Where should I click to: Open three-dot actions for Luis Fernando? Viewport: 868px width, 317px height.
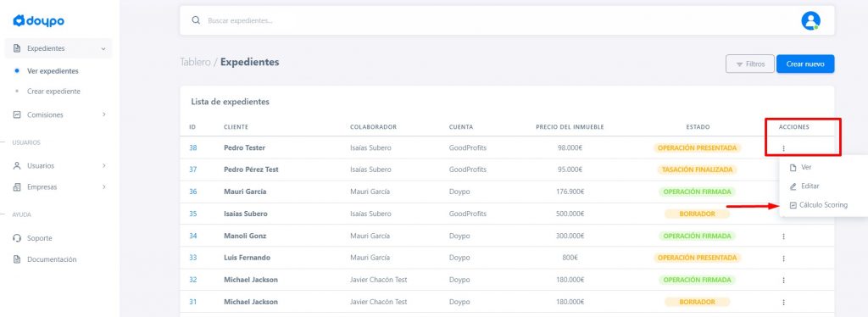tap(783, 259)
